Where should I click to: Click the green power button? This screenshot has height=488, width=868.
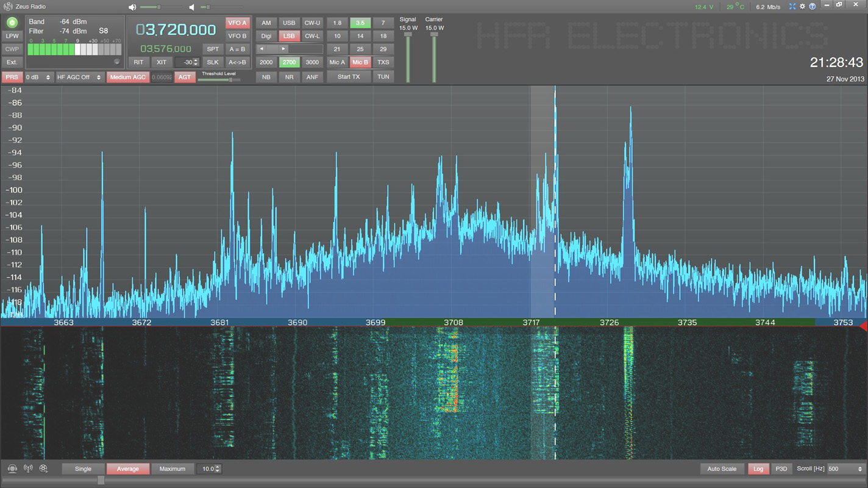point(12,22)
